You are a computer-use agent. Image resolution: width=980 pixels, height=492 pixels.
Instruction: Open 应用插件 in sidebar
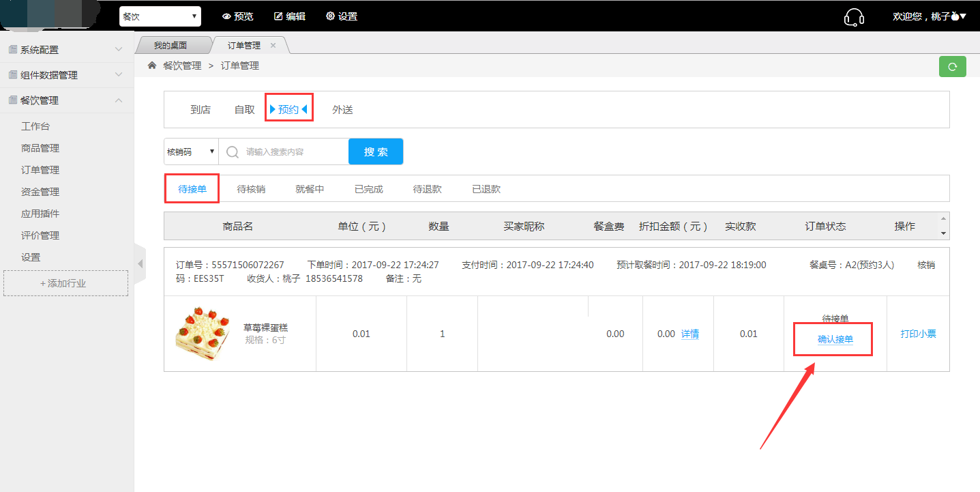tap(40, 214)
